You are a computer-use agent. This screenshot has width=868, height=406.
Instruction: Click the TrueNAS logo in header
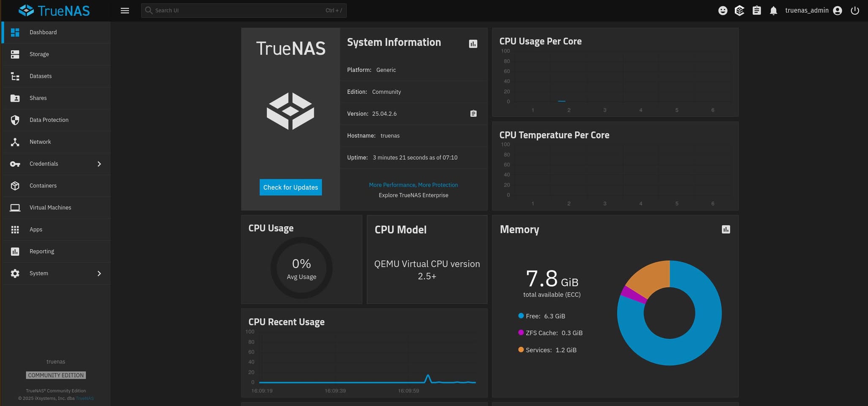54,11
